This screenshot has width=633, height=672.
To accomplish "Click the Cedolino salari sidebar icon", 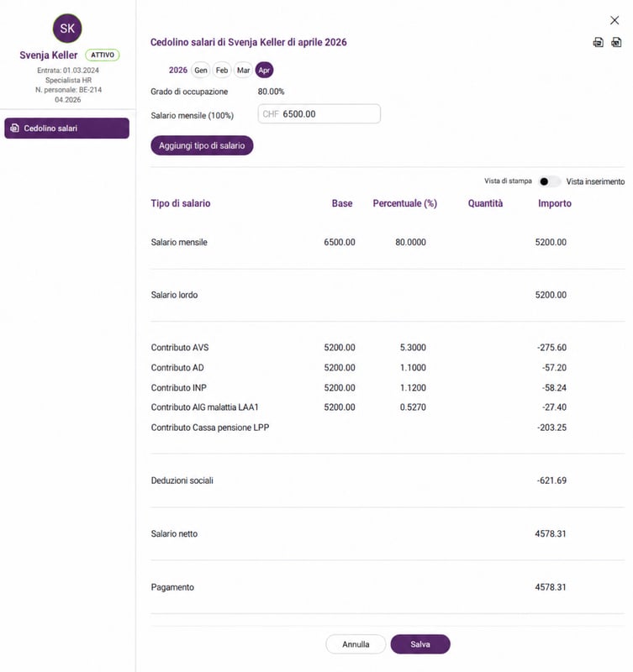I will (14, 129).
